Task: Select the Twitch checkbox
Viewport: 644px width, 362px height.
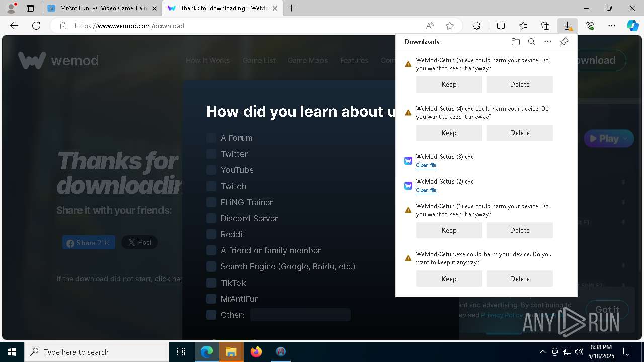Action: click(x=211, y=186)
